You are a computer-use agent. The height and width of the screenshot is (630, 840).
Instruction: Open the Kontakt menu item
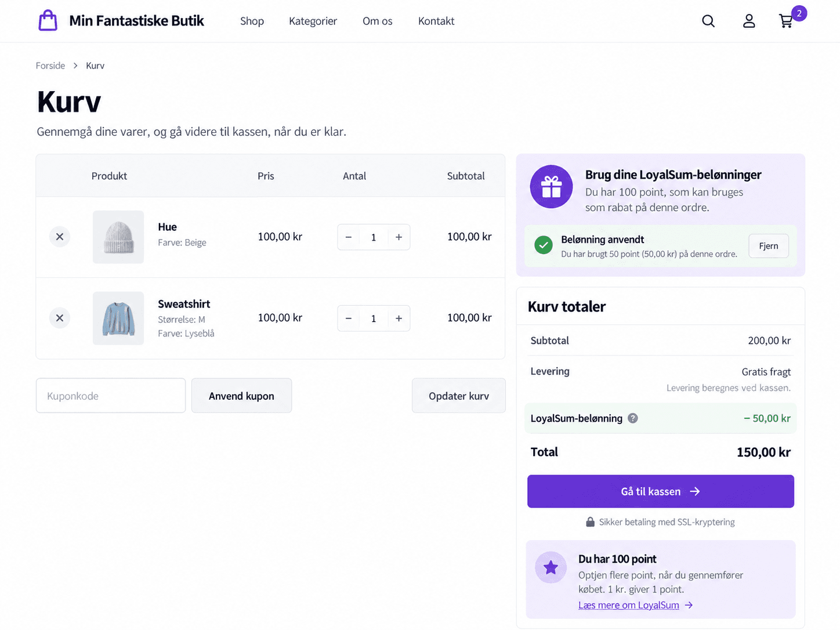click(436, 21)
